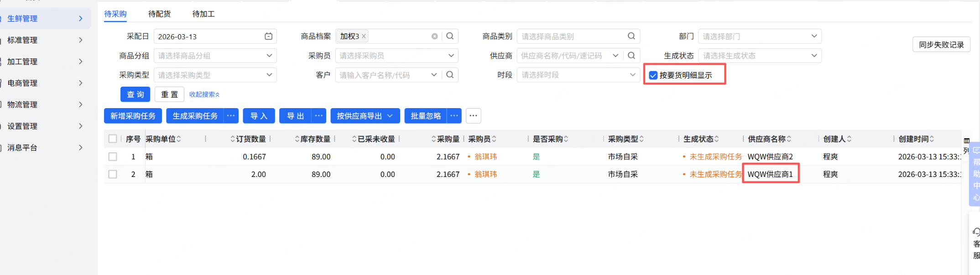Sort by 创建人 column arrows
Viewport: 980px width, 275px height.
click(x=849, y=139)
